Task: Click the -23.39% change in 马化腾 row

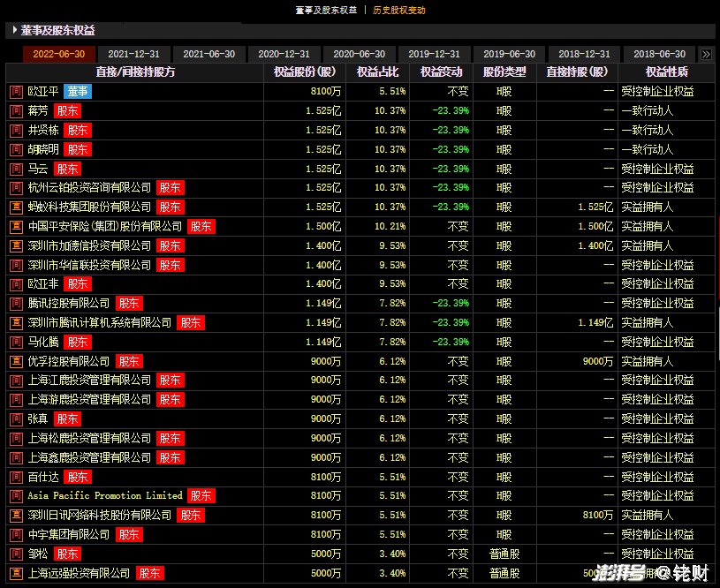Action: click(x=451, y=343)
